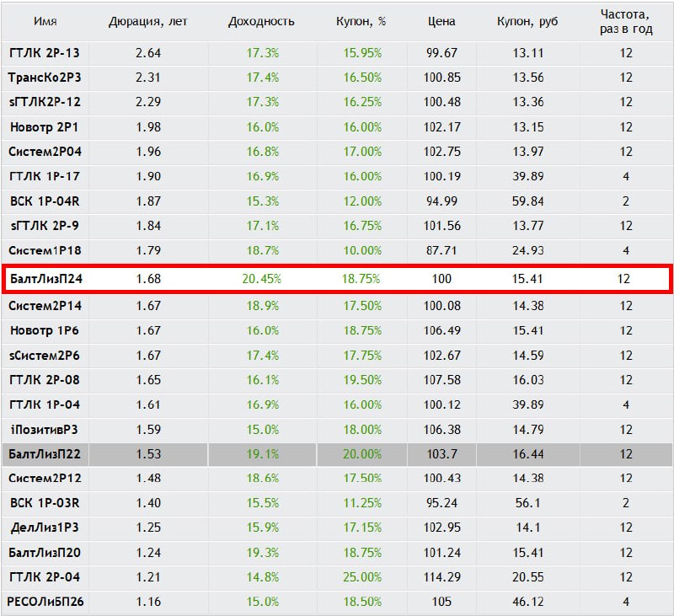The image size is (674, 616).
Task: Sort by the Доходность column header
Action: [x=261, y=22]
